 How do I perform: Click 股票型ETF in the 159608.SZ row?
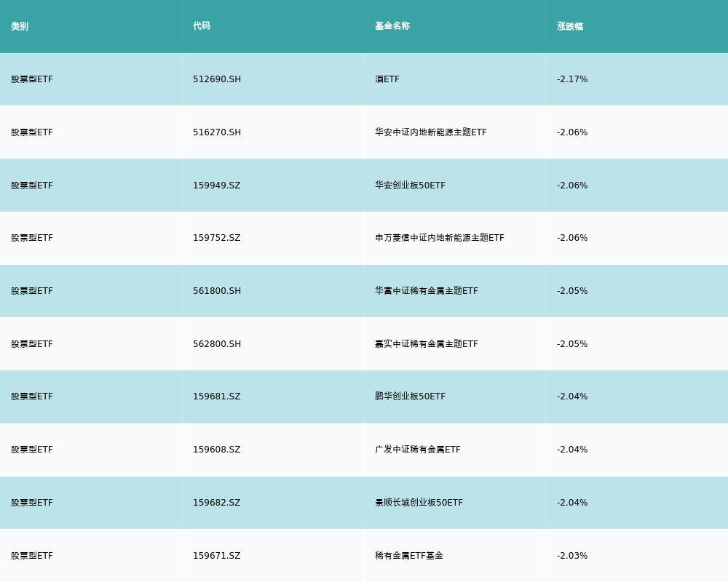pyautogui.click(x=32, y=450)
